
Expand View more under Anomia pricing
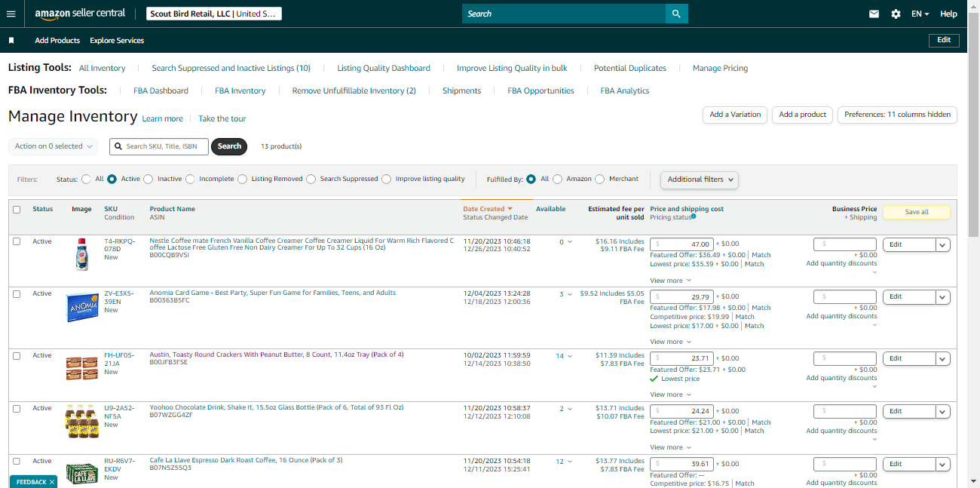pos(669,342)
